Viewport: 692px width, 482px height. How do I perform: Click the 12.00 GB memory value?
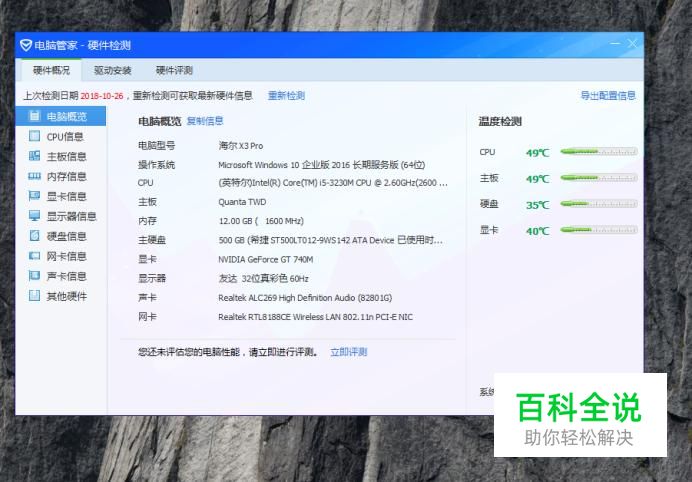[x=261, y=221]
